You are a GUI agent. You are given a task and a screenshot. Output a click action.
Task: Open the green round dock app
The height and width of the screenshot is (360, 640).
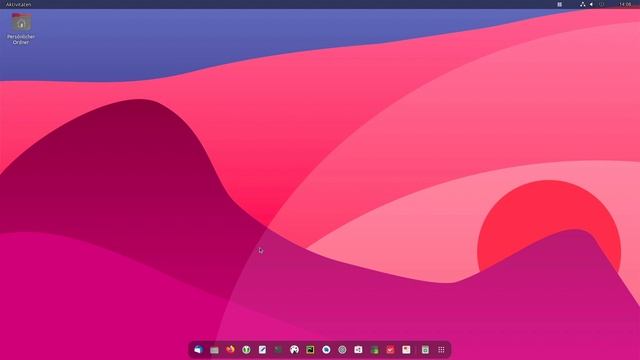coord(246,350)
